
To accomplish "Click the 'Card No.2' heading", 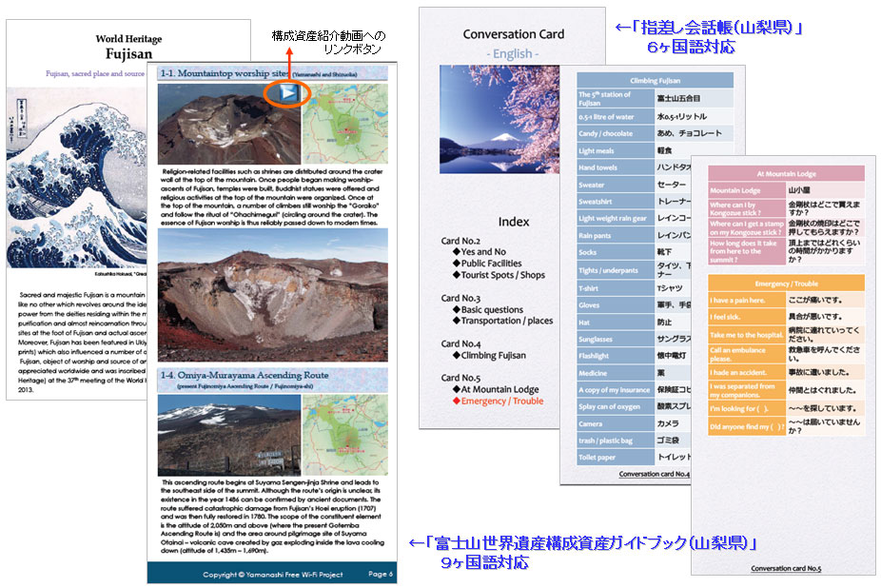I will tap(460, 241).
